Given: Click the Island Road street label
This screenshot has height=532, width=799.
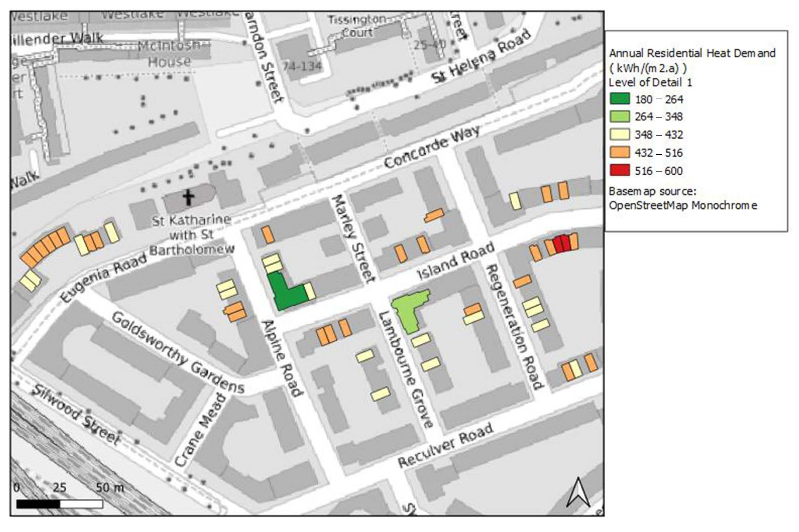Looking at the screenshot, I should 455,261.
